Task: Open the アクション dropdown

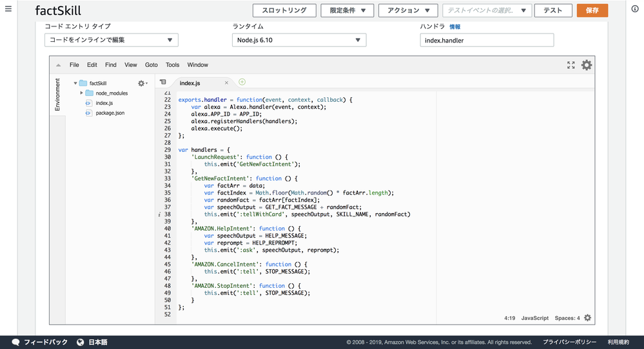Action: [x=408, y=11]
